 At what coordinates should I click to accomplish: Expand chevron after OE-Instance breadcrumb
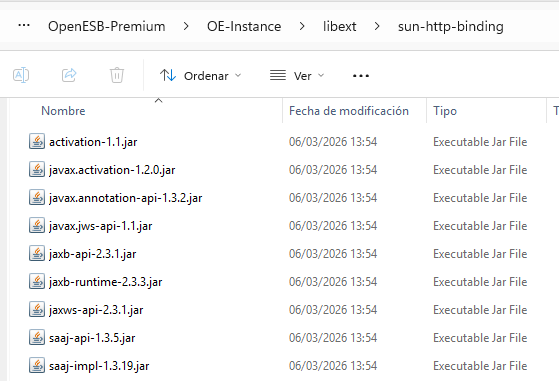(x=302, y=26)
